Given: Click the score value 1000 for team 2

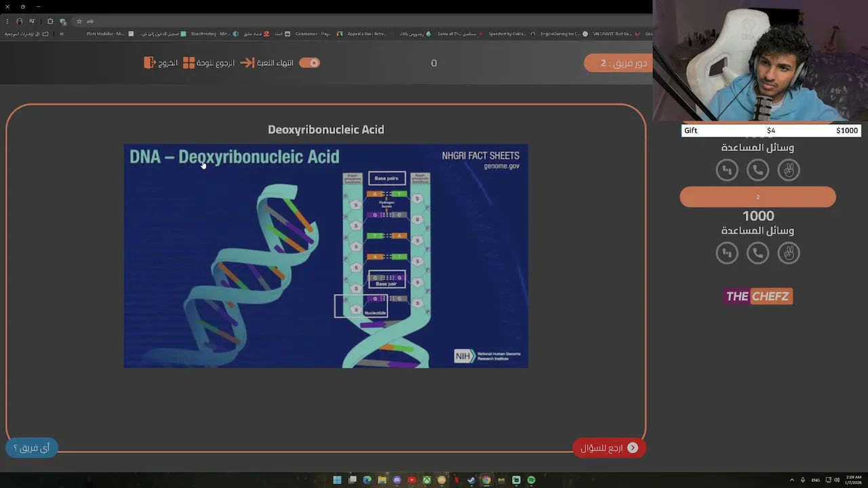Looking at the screenshot, I should click(758, 216).
